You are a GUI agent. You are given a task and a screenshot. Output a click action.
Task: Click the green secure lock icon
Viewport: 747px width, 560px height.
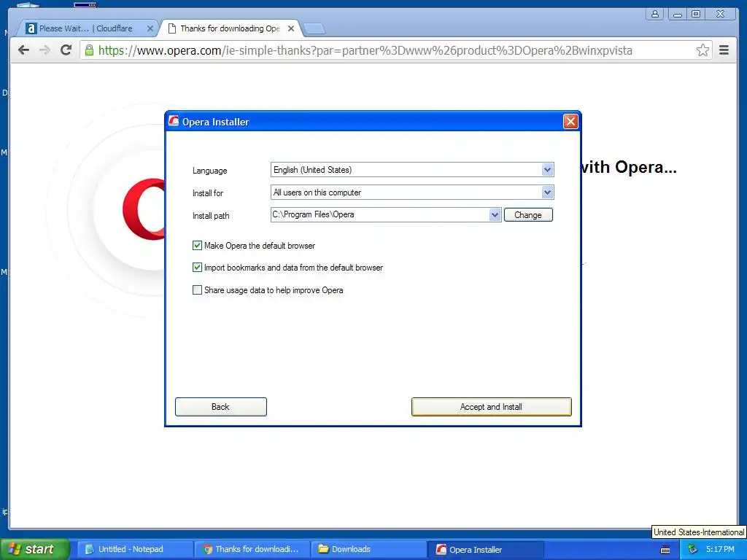pyautogui.click(x=89, y=50)
